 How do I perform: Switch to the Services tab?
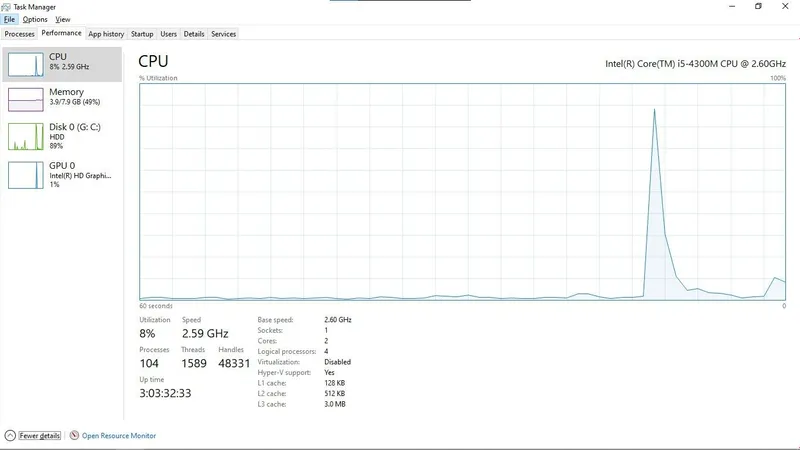click(223, 34)
